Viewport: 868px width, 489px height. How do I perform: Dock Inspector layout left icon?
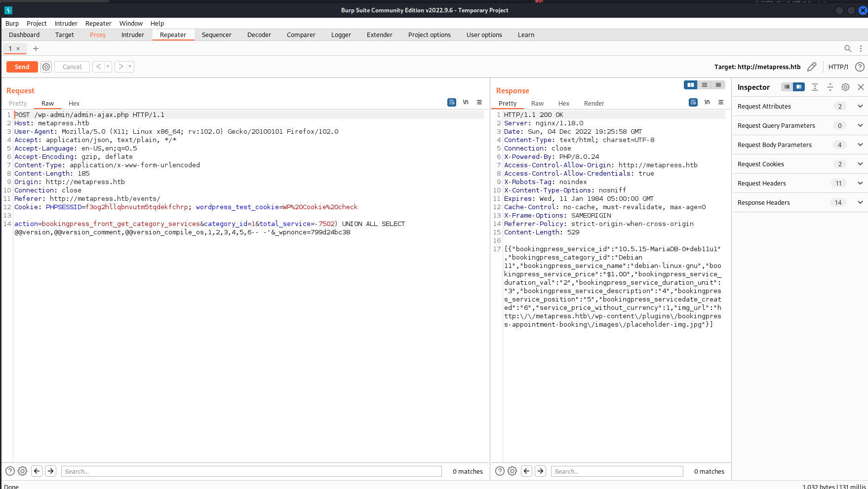tap(787, 87)
